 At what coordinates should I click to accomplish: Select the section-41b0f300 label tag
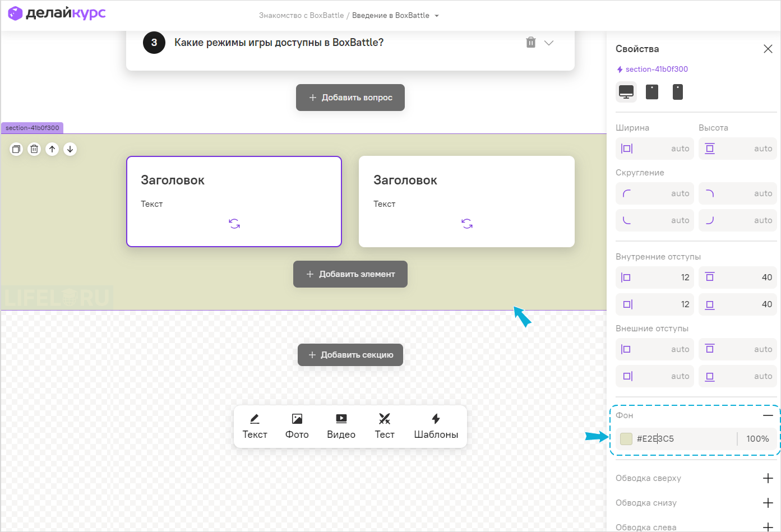click(x=32, y=128)
